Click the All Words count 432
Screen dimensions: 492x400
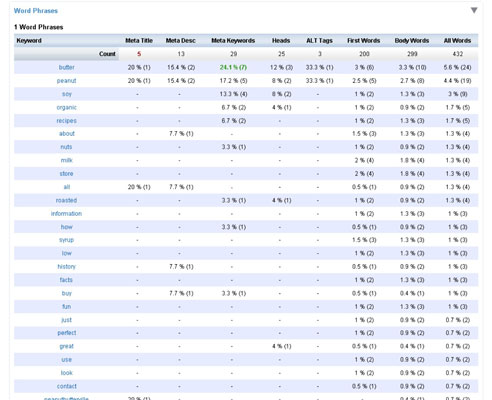coord(458,54)
